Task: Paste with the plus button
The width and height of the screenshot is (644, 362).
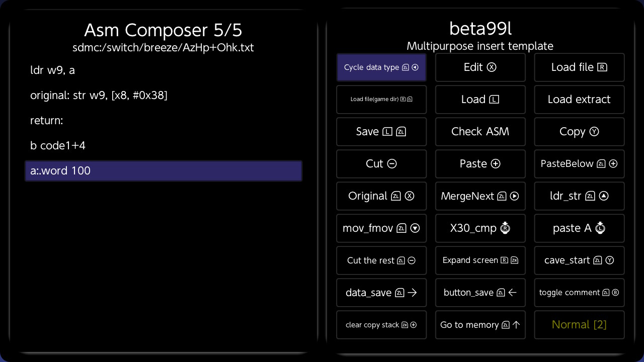Action: pyautogui.click(x=480, y=164)
